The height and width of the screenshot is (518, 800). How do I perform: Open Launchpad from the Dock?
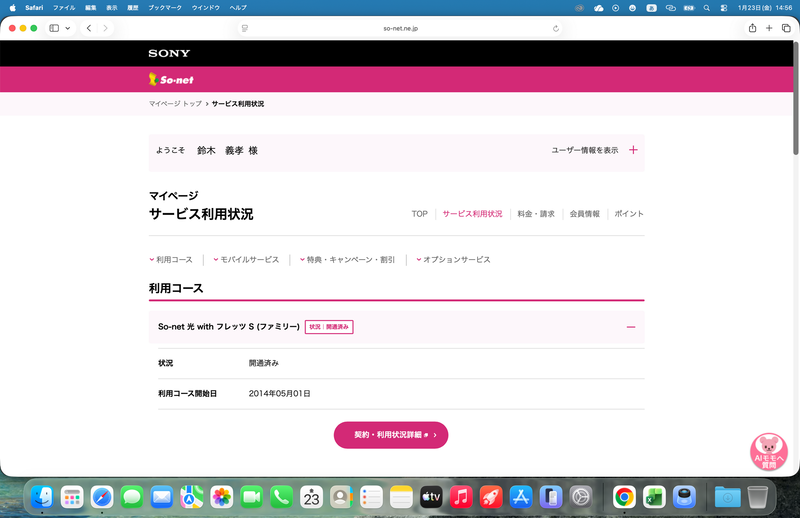(x=72, y=497)
